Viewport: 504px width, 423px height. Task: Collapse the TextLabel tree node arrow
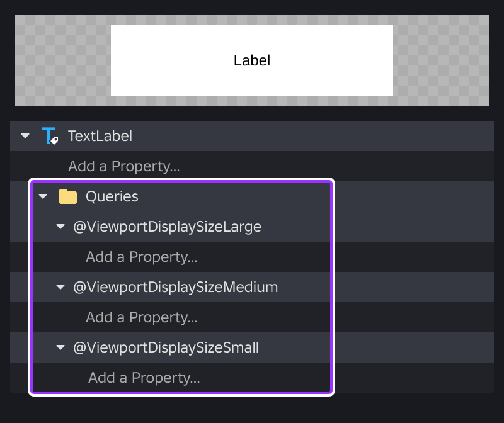pyautogui.click(x=25, y=136)
